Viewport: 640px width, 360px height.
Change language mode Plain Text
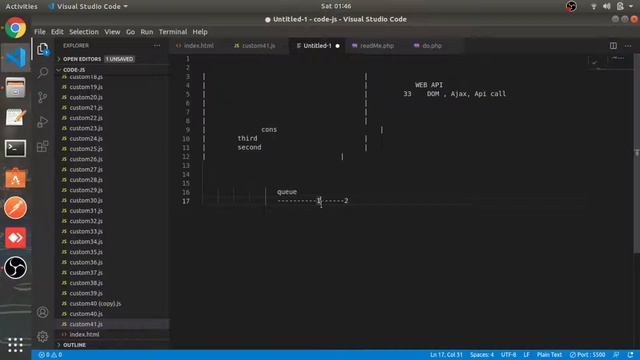click(x=549, y=355)
